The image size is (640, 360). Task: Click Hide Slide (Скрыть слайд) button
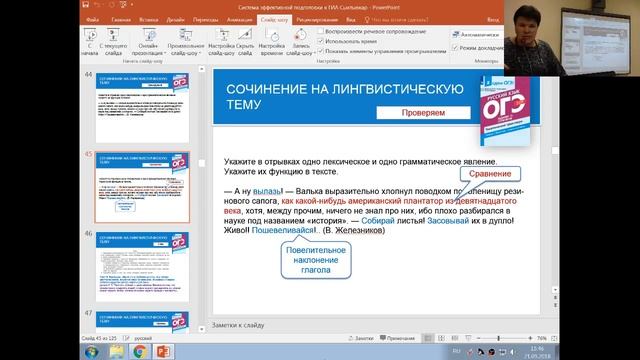tap(245, 42)
